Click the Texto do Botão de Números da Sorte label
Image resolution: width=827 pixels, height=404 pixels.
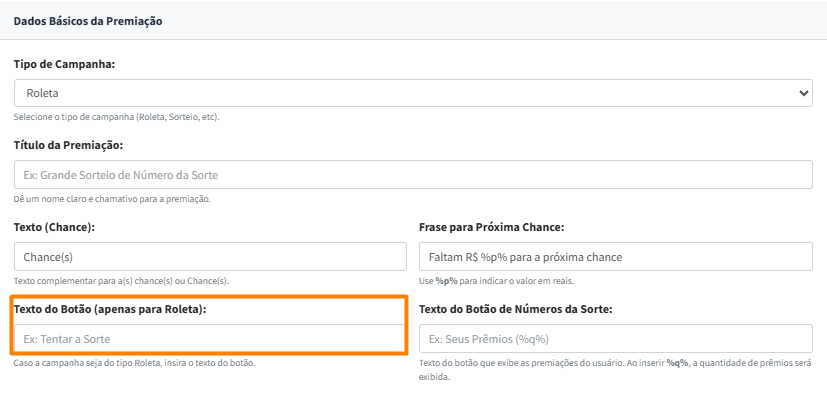[515, 309]
